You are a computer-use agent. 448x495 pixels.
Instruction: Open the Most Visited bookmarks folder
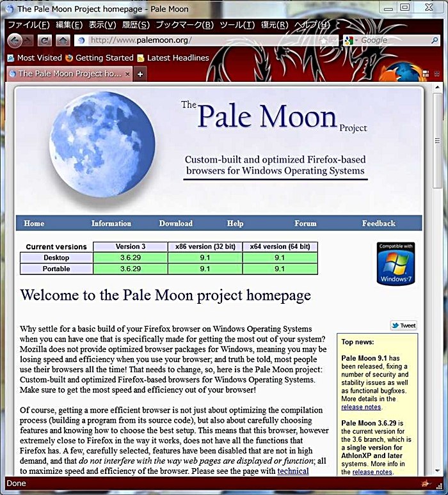(x=35, y=58)
